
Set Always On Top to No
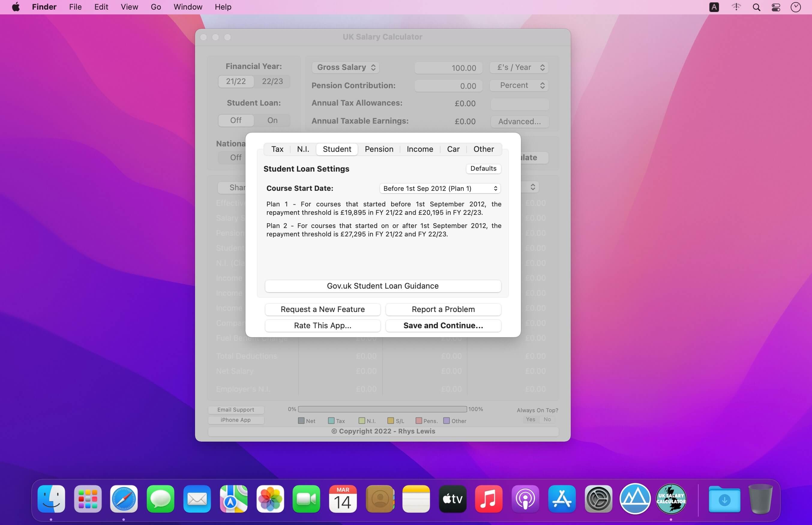(x=547, y=419)
